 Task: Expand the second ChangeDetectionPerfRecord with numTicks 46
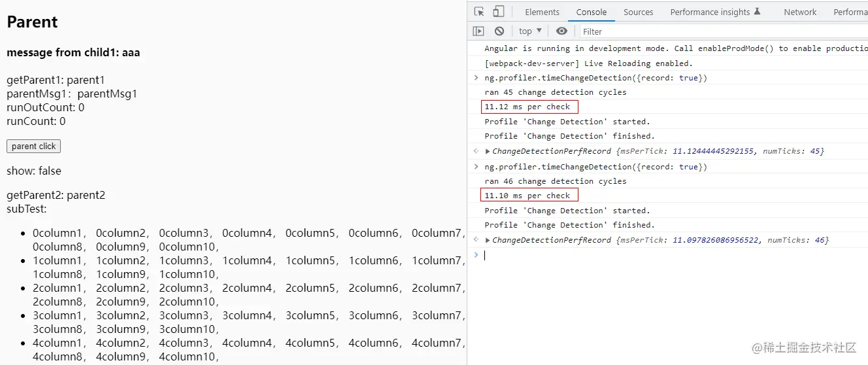click(x=488, y=240)
